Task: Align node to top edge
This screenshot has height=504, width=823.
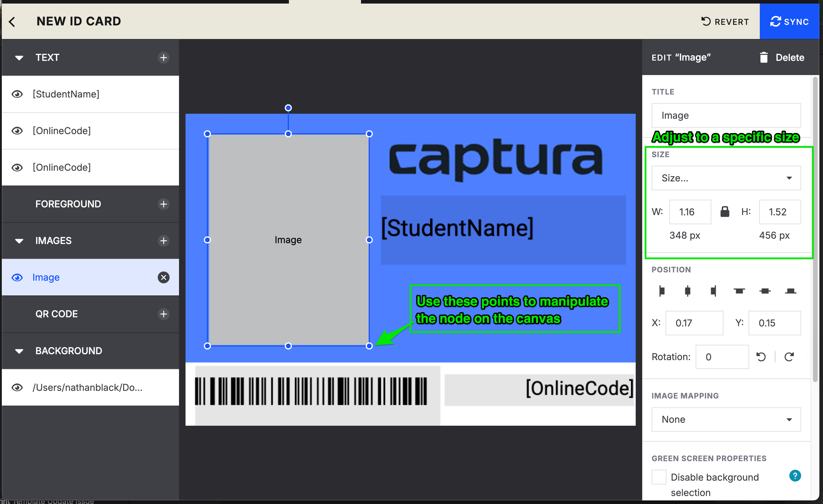Action: (x=739, y=291)
